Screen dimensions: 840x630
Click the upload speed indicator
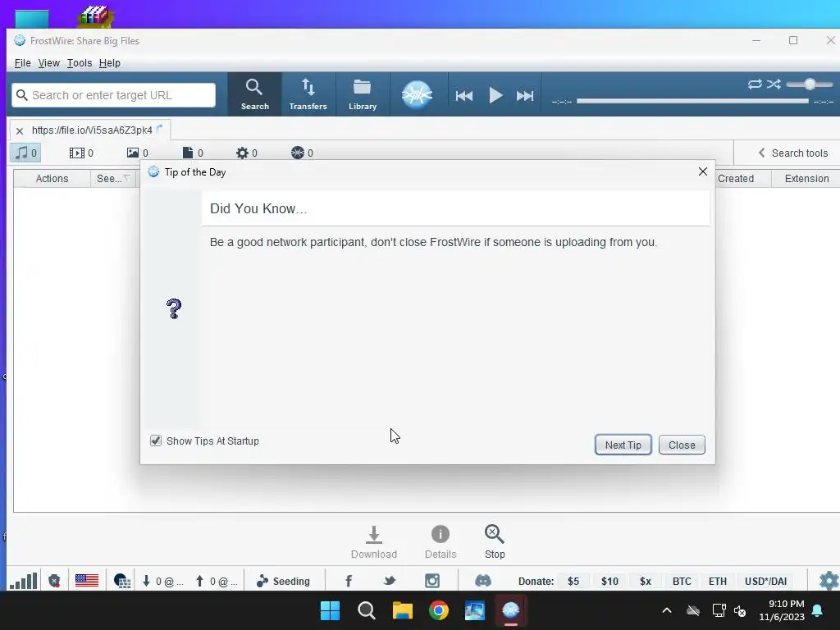click(217, 582)
